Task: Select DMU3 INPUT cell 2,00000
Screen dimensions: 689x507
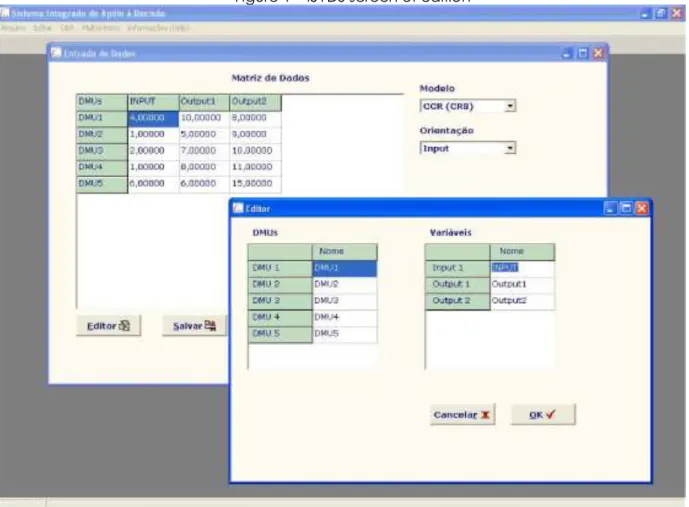Action: coord(153,151)
